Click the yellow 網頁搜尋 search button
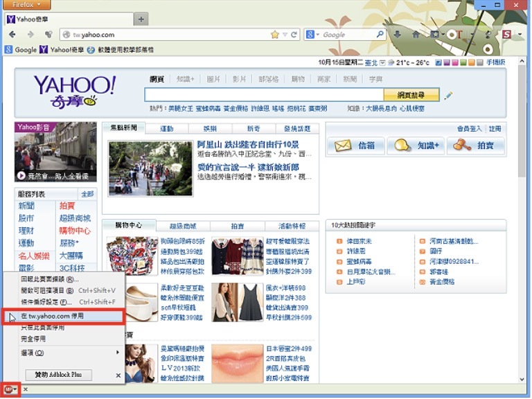This screenshot has height=399, width=532. (411, 95)
